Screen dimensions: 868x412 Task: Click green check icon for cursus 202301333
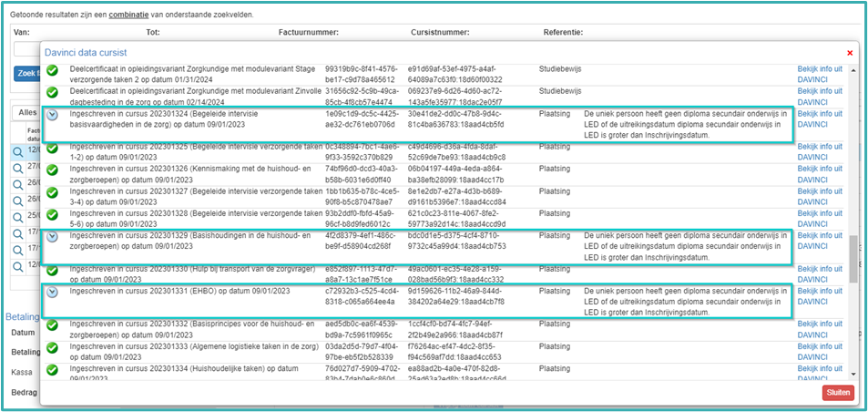(x=52, y=347)
